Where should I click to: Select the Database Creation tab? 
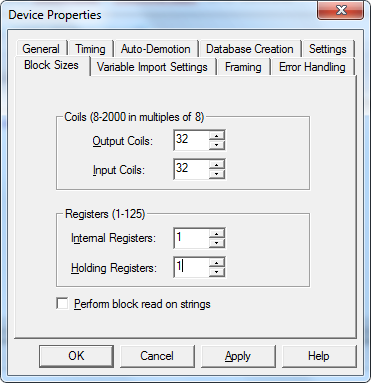pyautogui.click(x=250, y=49)
